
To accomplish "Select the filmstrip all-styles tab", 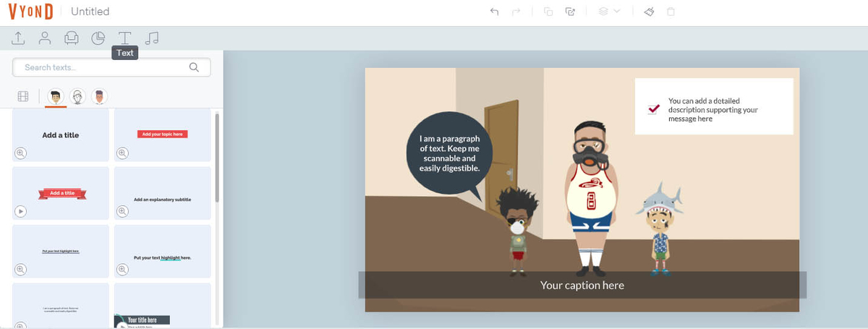I will (x=23, y=96).
